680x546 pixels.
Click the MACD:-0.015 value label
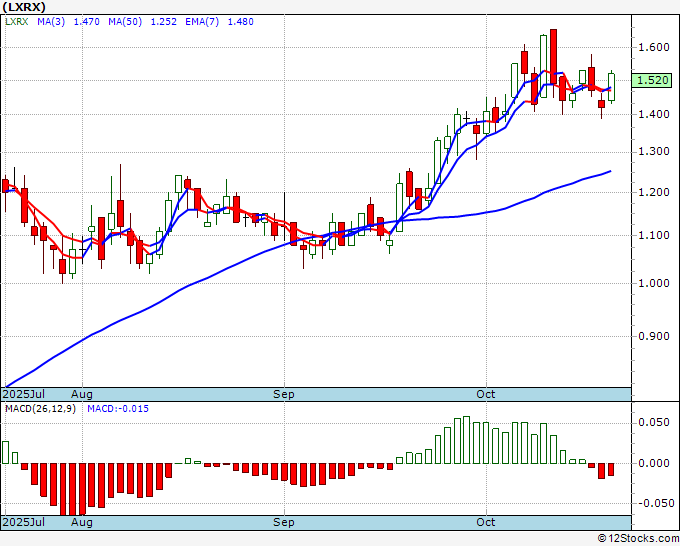point(118,409)
